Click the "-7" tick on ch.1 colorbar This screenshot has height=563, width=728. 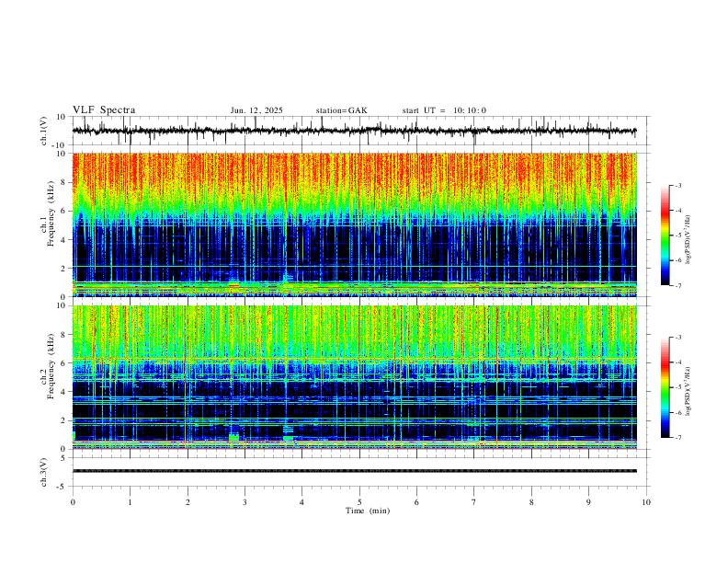tap(678, 285)
